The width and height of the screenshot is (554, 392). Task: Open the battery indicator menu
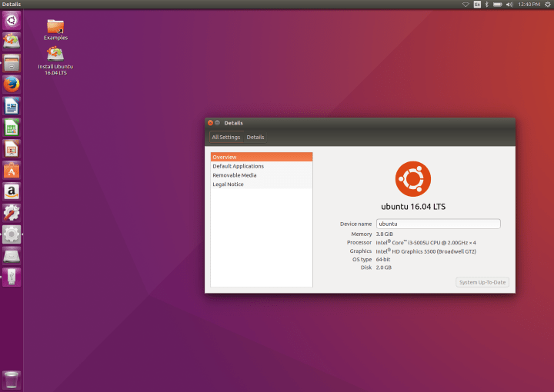click(498, 5)
